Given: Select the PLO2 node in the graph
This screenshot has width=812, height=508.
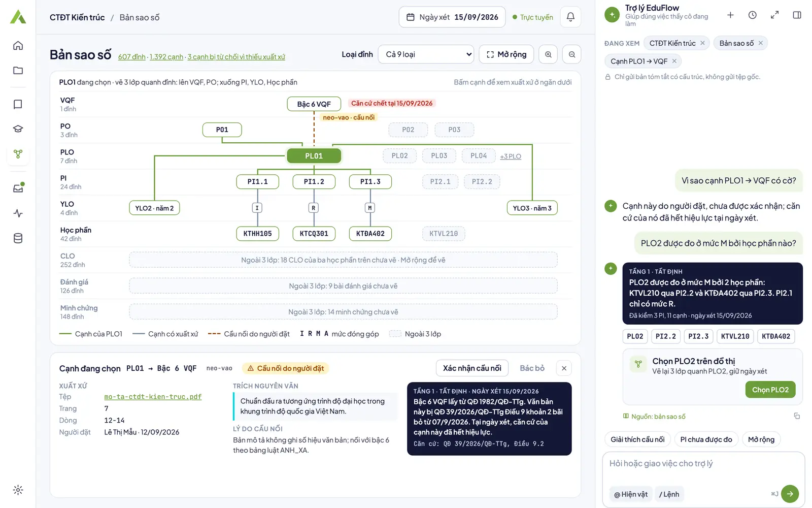Looking at the screenshot, I should [x=400, y=155].
